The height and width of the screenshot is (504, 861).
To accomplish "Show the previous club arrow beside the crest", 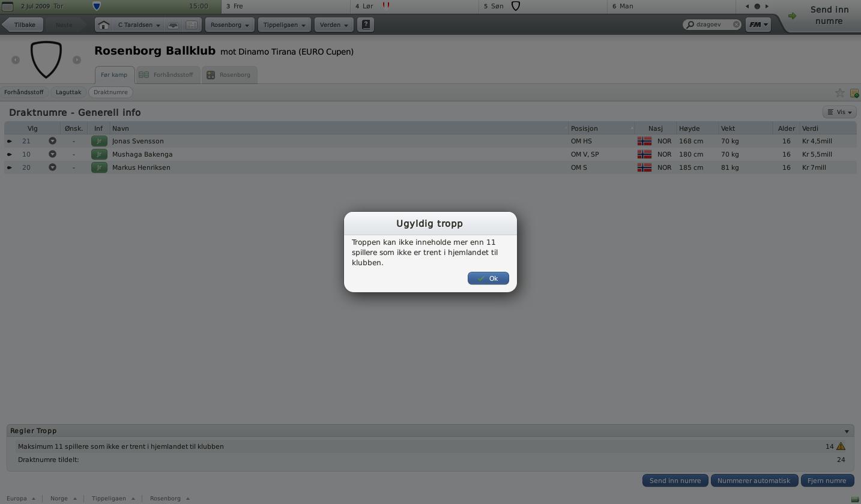I will (16, 59).
